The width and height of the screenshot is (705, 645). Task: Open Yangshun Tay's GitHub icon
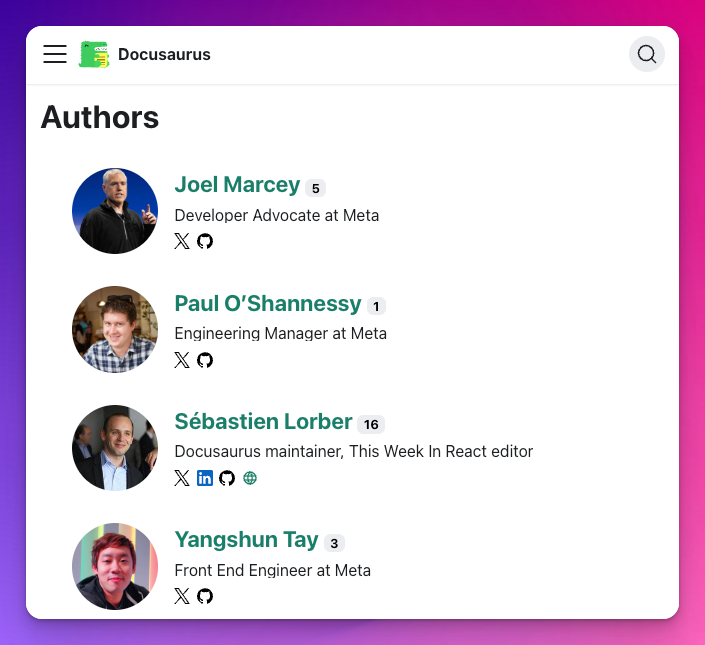tap(205, 596)
